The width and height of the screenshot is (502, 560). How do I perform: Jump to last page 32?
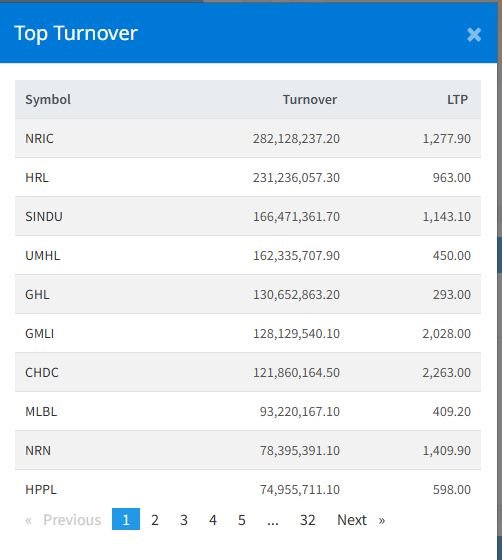pyautogui.click(x=307, y=520)
